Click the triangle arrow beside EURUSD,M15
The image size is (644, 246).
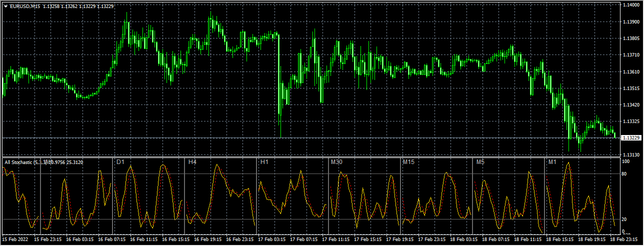(5, 6)
